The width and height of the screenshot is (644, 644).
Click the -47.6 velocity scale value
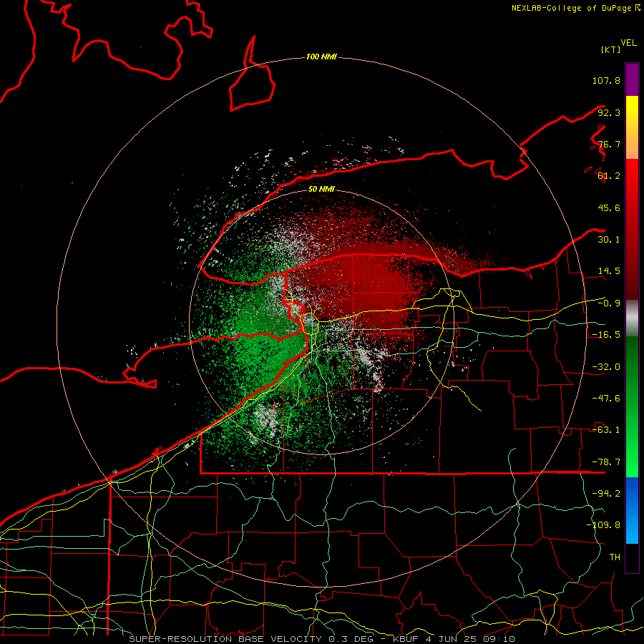(606, 399)
